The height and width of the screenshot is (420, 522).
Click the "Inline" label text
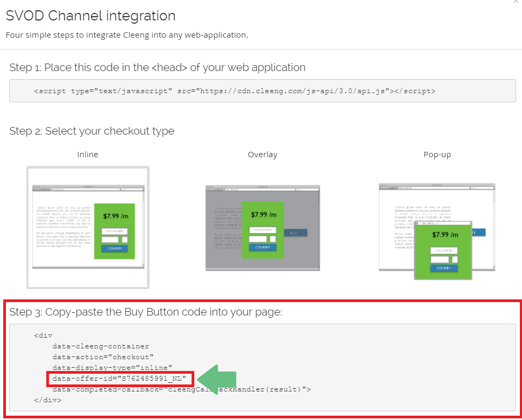click(88, 155)
